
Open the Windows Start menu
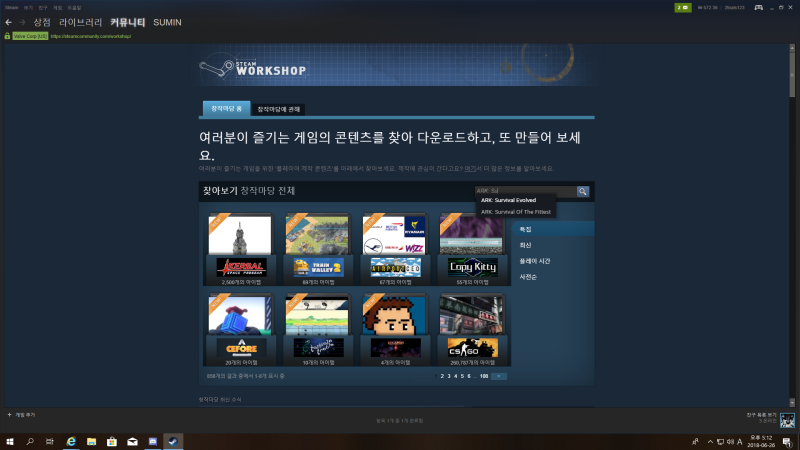(10, 441)
